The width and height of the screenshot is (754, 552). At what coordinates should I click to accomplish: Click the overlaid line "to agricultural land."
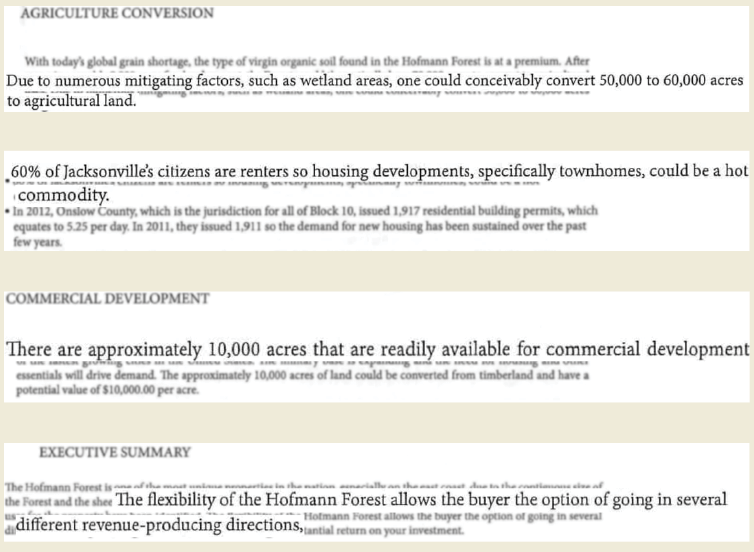72,101
